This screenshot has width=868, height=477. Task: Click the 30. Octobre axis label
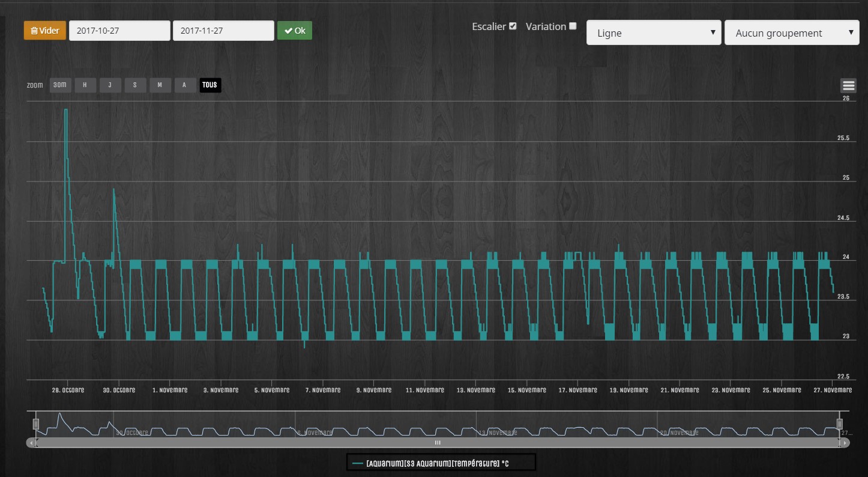tap(119, 390)
